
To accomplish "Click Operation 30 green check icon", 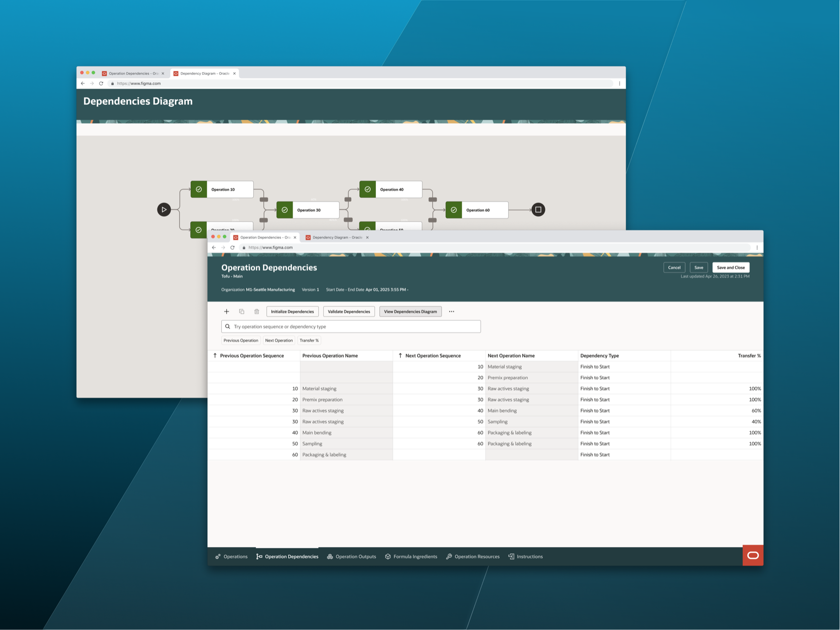I will point(285,210).
